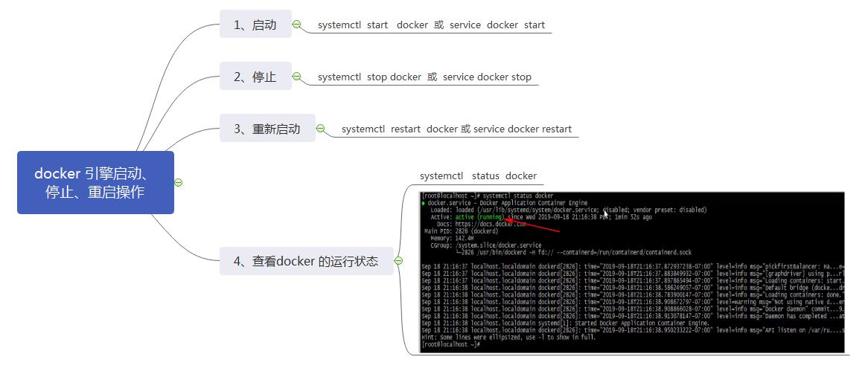Image resolution: width=868 pixels, height=380 pixels.
Task: Collapse the 1、启动 branch toggle
Action: click(296, 25)
